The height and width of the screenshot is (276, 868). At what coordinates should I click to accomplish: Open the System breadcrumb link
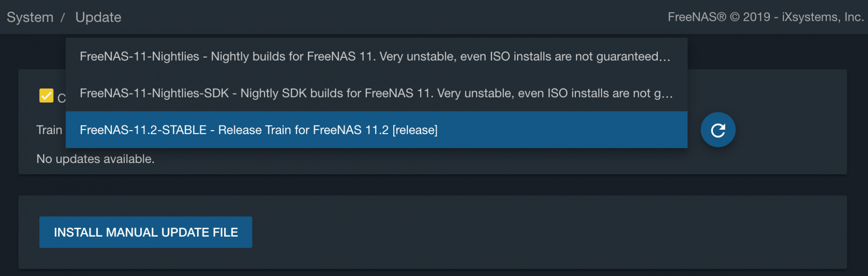coord(30,17)
